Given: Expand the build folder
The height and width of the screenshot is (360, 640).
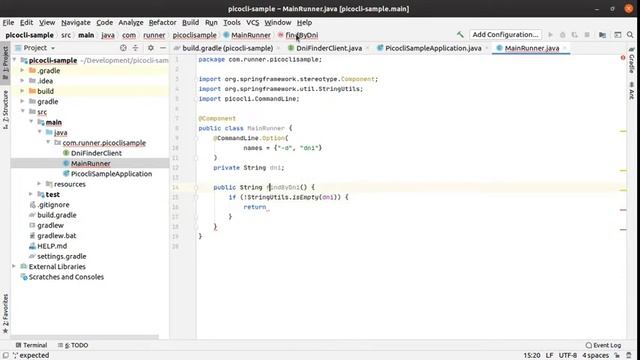Looking at the screenshot, I should [22, 91].
